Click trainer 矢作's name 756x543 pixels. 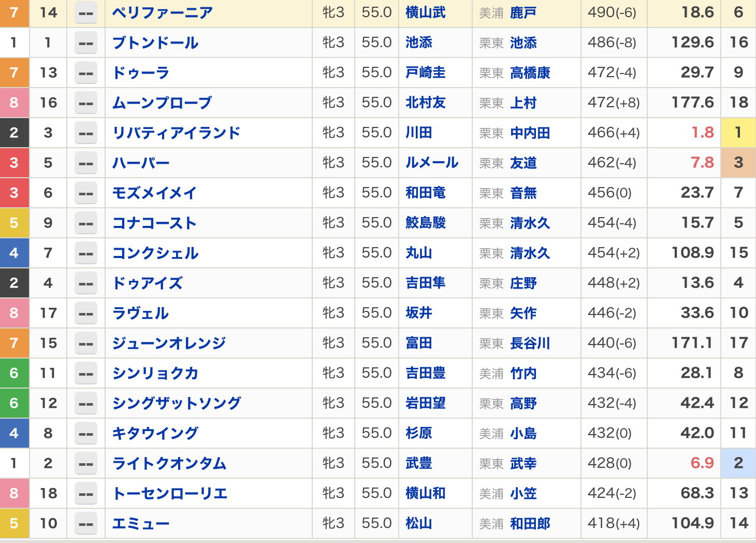[x=523, y=313]
